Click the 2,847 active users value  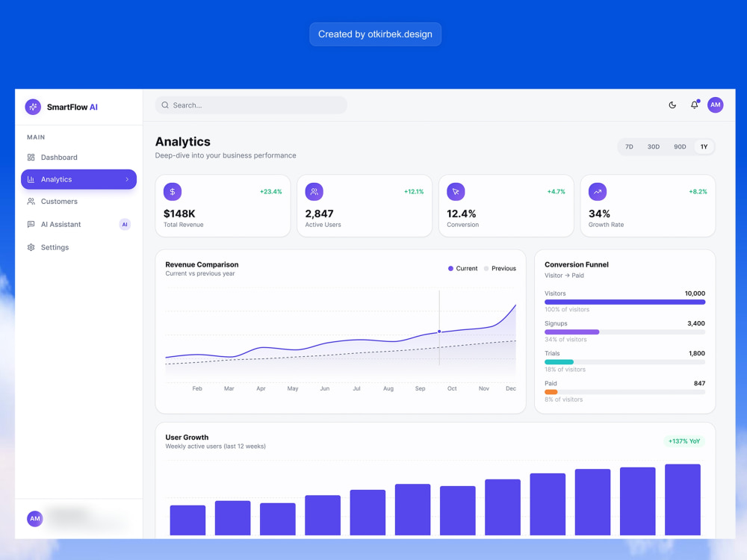[x=319, y=214]
